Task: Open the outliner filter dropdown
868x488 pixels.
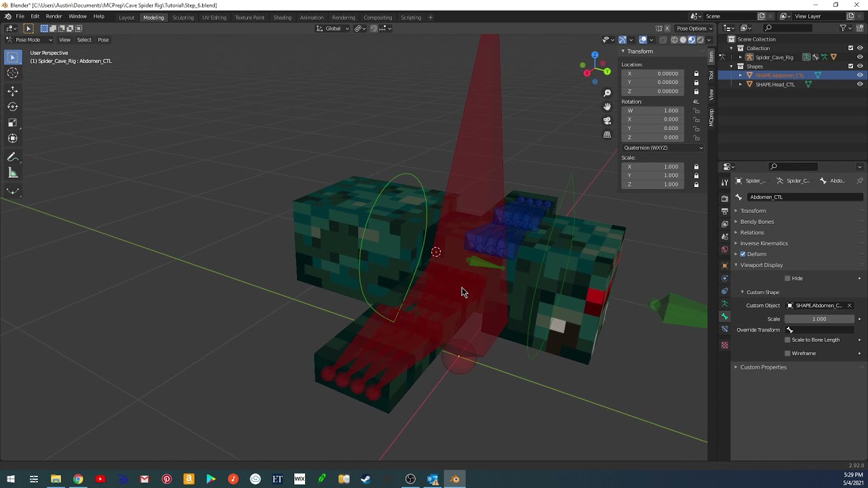Action: tap(846, 28)
